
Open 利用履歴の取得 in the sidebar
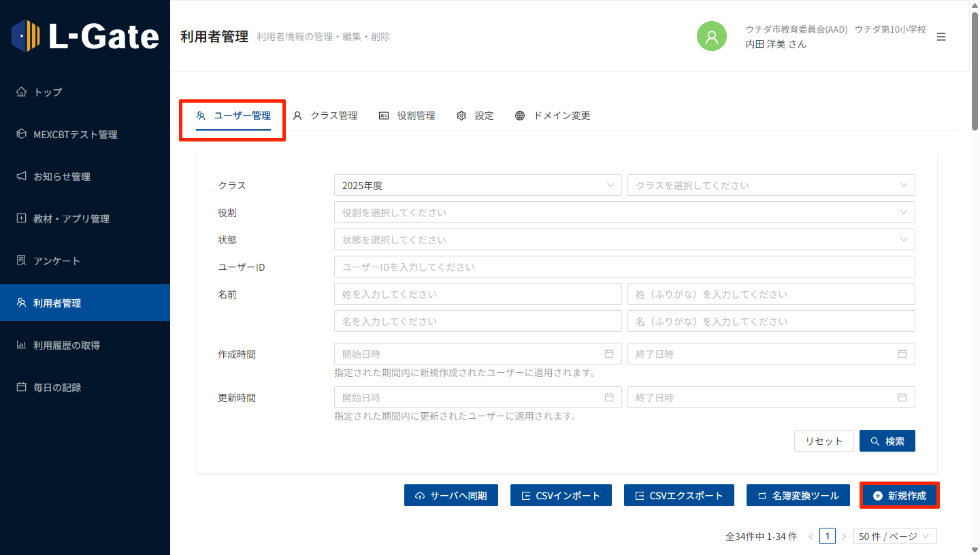[x=66, y=346]
